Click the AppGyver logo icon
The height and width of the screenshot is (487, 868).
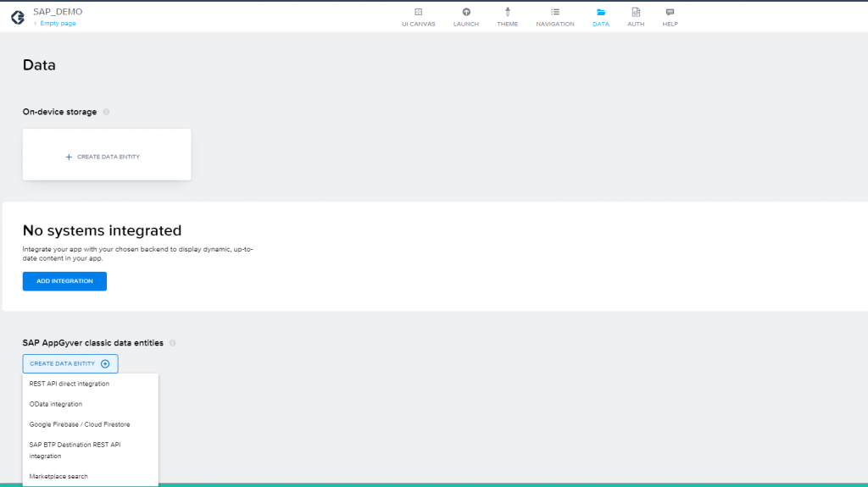18,18
